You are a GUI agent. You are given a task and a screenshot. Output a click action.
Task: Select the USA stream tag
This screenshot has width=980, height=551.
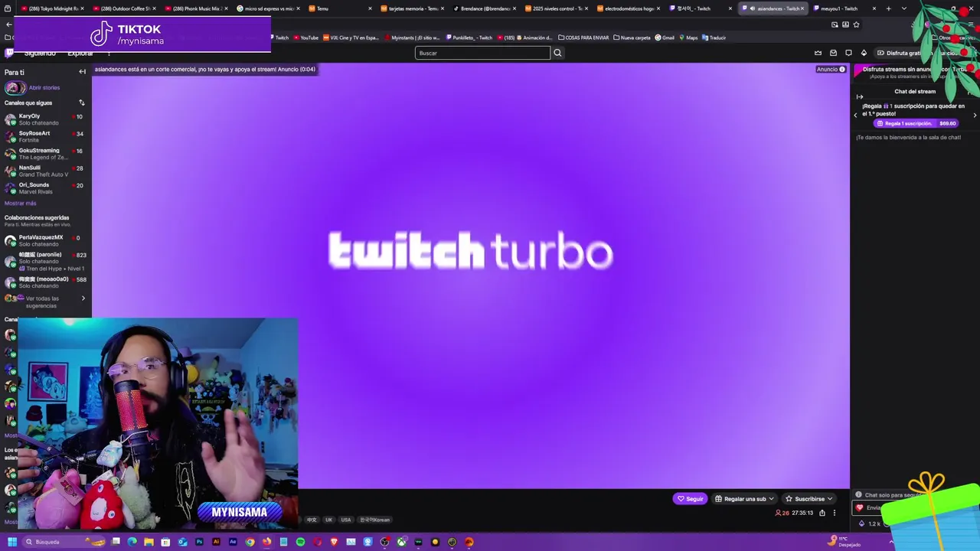346,520
